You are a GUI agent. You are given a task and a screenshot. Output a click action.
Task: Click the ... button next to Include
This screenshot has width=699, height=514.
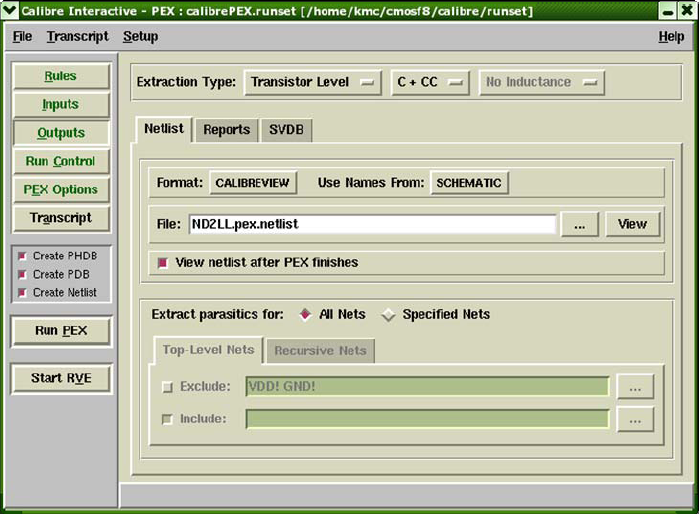coord(635,419)
